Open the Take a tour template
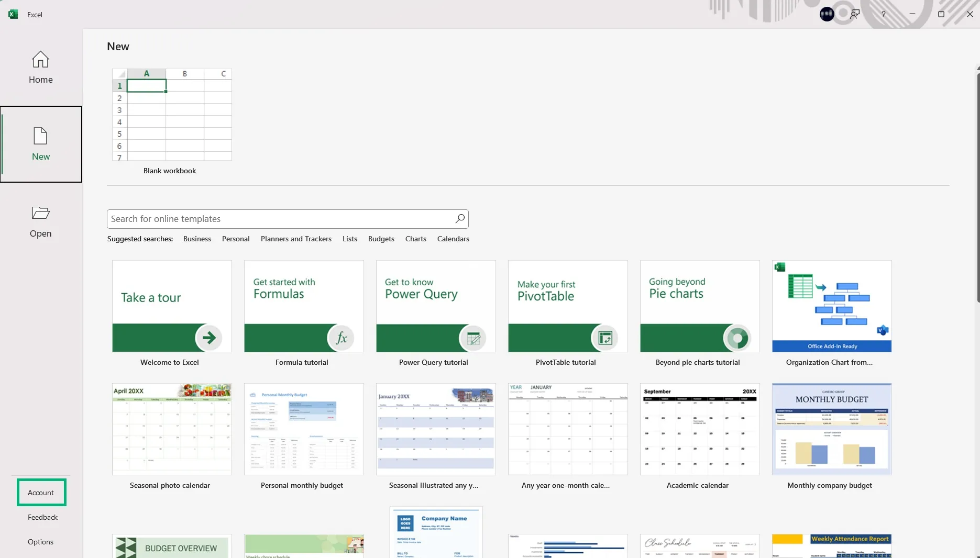Screen dimensions: 980x558 click(172, 306)
